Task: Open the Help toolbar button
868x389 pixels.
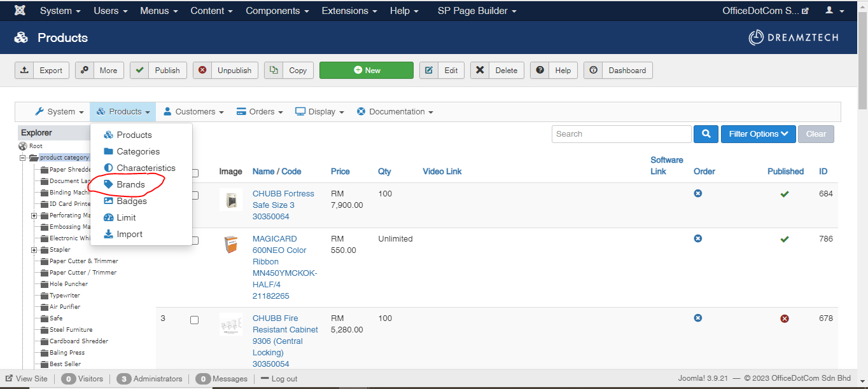Action: 554,71
